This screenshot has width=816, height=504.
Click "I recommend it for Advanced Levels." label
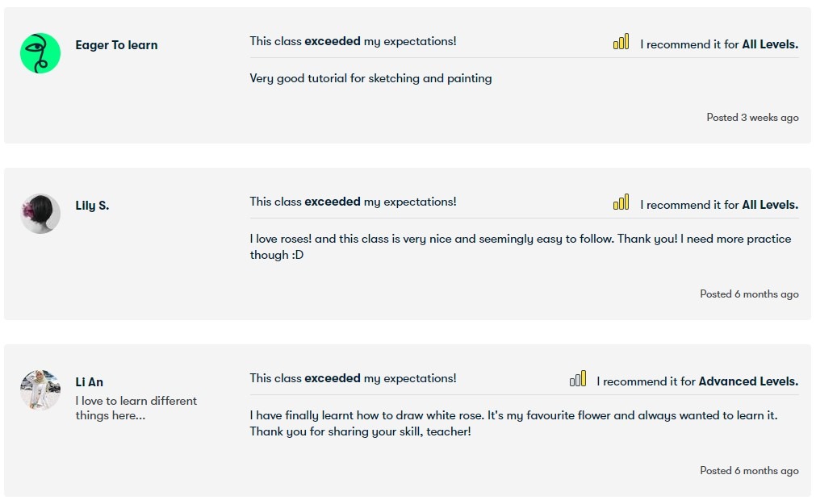click(697, 381)
